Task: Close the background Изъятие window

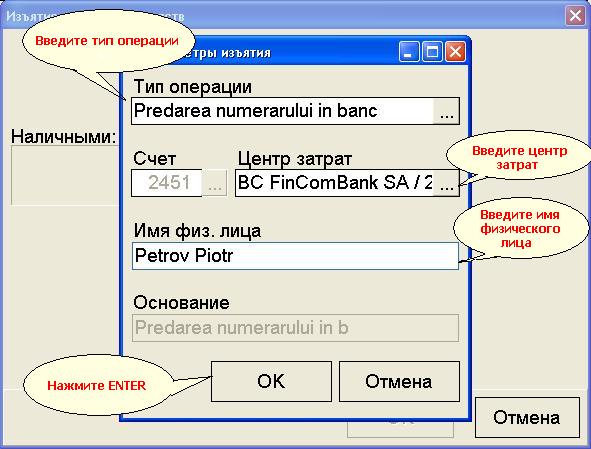Action: (x=575, y=16)
